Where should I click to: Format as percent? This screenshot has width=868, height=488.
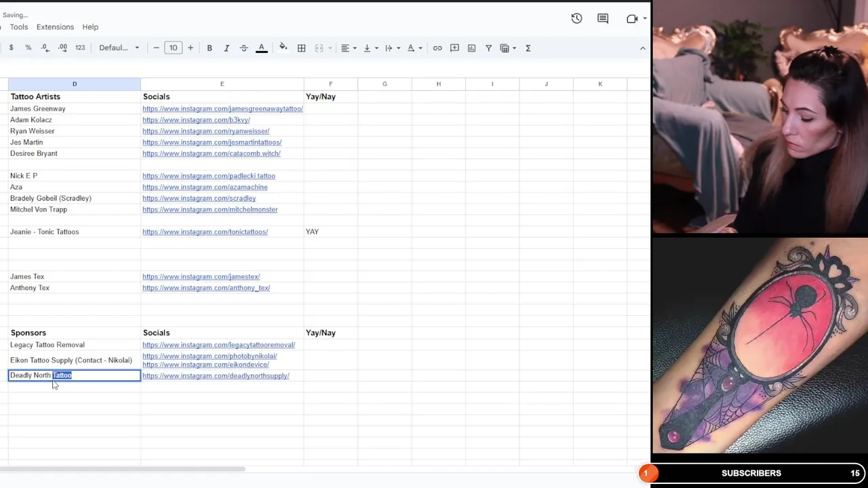point(28,47)
